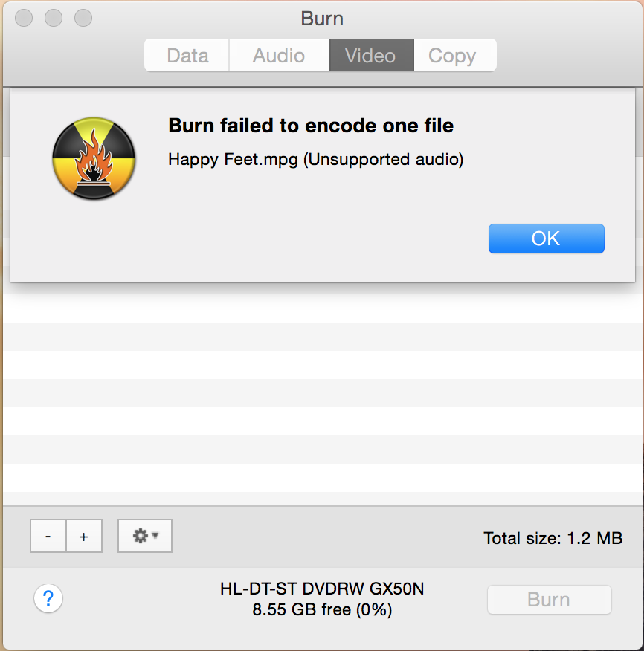
Task: Click the Total size 1.2 MB label
Action: pyautogui.click(x=553, y=538)
